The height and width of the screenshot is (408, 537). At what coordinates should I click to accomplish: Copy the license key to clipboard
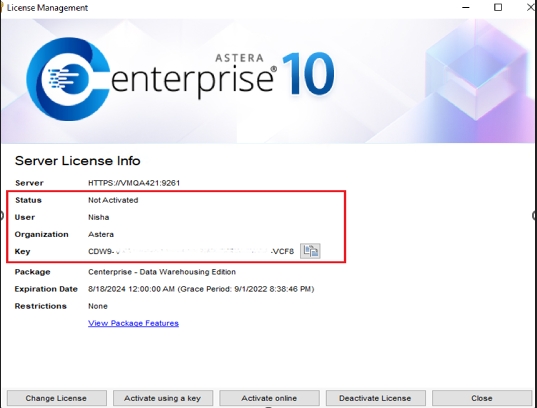point(310,251)
